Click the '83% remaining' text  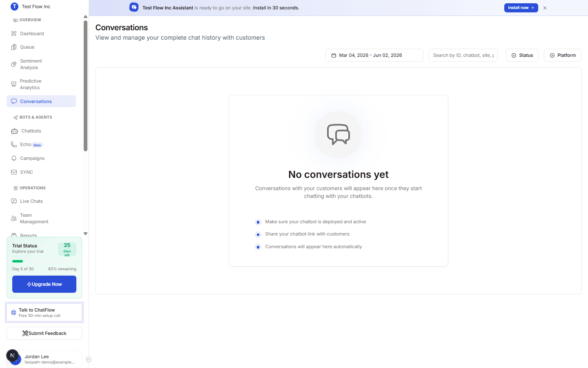pos(62,269)
